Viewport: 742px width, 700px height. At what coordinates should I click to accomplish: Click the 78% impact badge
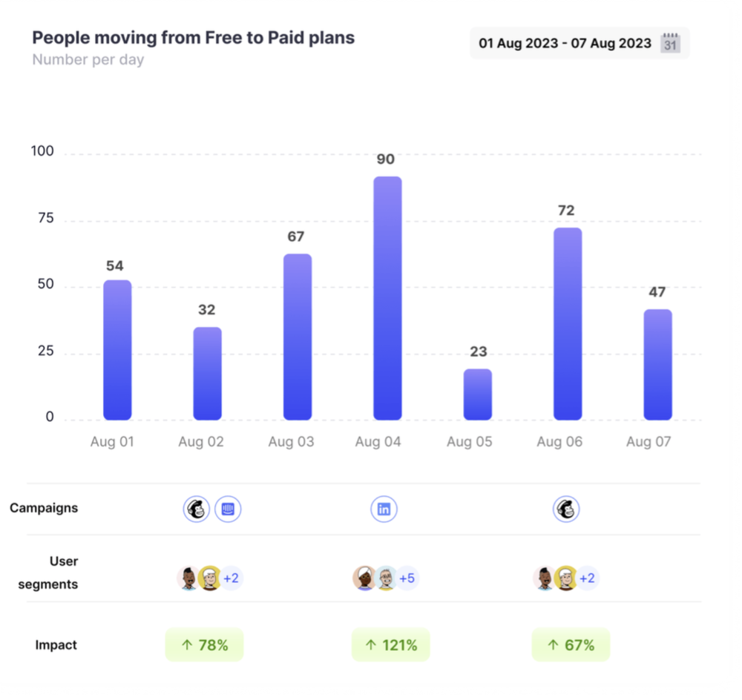[x=204, y=645]
